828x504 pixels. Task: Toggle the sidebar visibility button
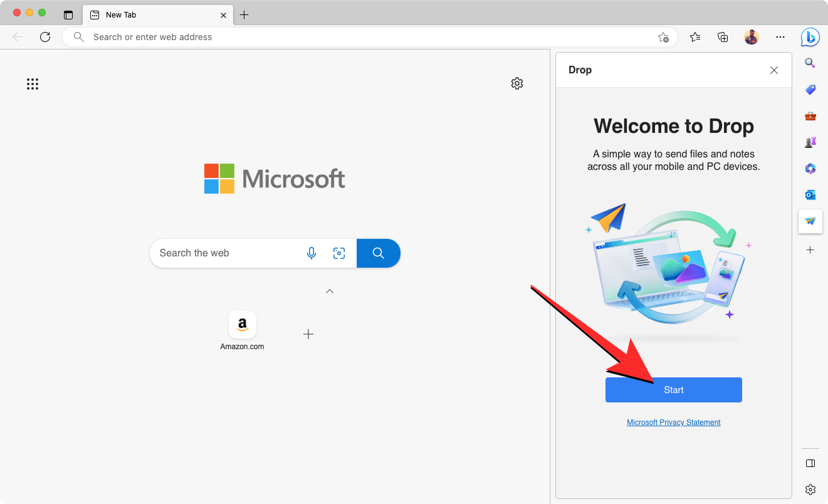click(x=810, y=463)
